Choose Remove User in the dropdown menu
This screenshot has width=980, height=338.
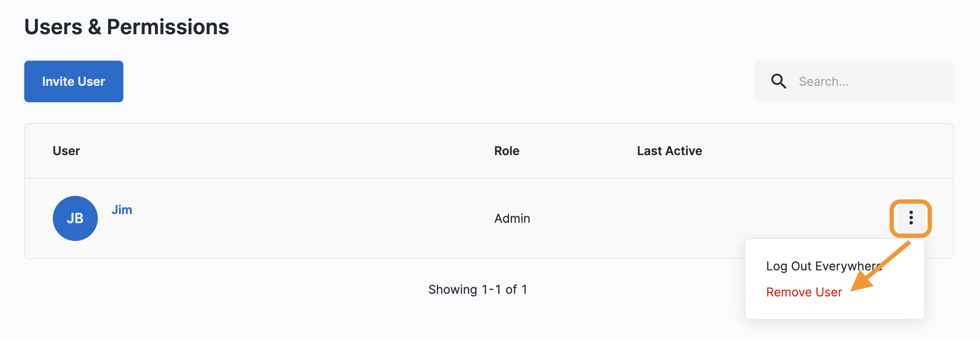pos(804,292)
